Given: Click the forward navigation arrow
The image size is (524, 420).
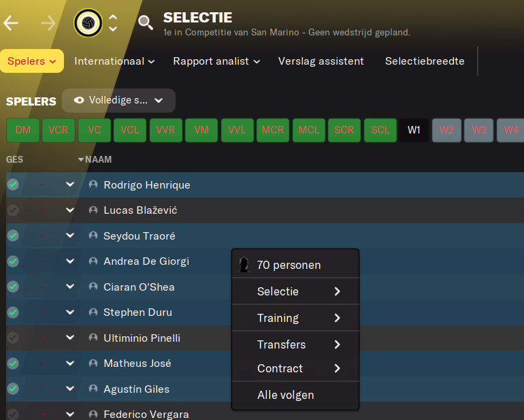Looking at the screenshot, I should (48, 23).
